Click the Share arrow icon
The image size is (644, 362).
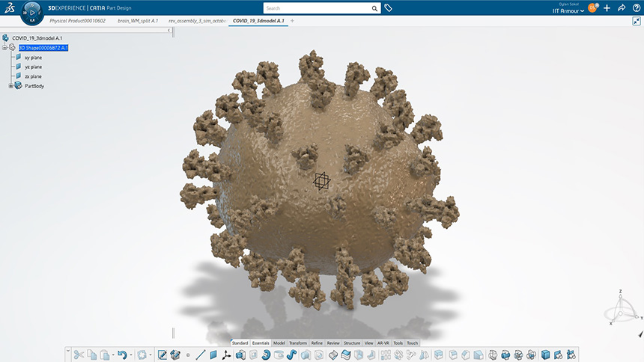click(622, 8)
